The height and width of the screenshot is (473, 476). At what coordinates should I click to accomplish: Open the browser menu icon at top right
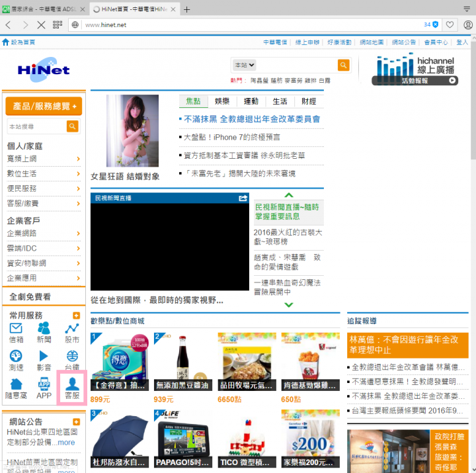pos(467,9)
